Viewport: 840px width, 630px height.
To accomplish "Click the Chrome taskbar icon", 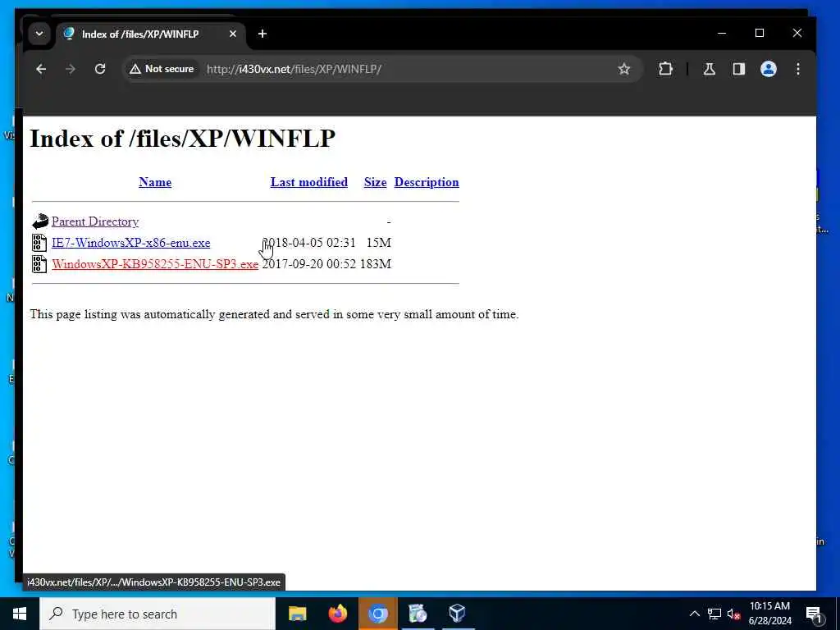I will tap(377, 614).
